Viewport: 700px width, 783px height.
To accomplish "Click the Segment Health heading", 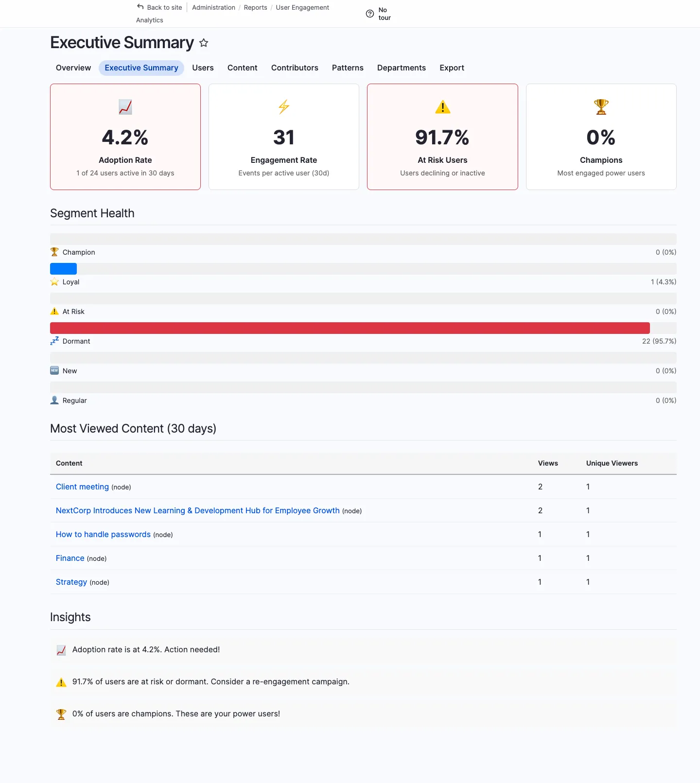I will click(92, 213).
